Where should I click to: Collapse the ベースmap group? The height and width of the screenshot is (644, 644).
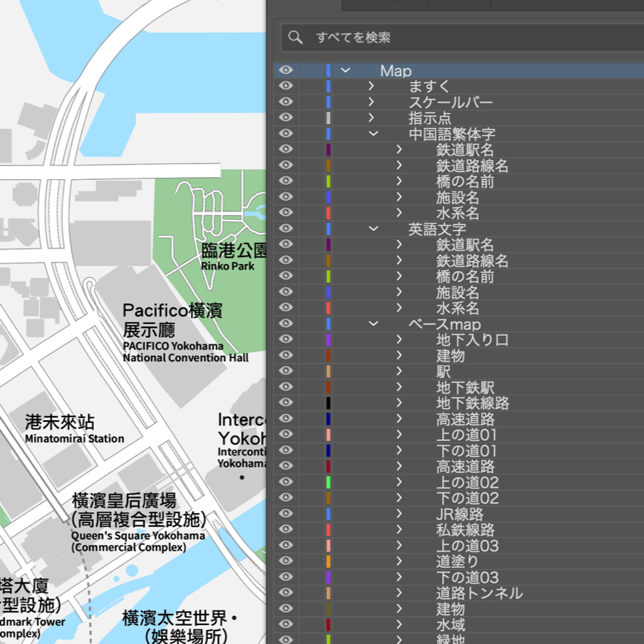pyautogui.click(x=373, y=323)
